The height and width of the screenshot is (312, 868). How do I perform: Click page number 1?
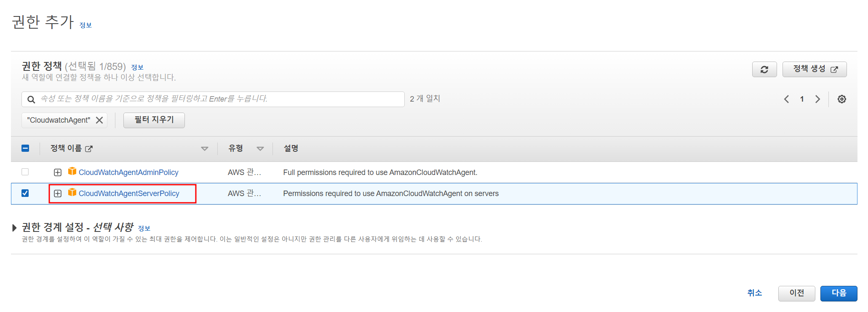[802, 99]
